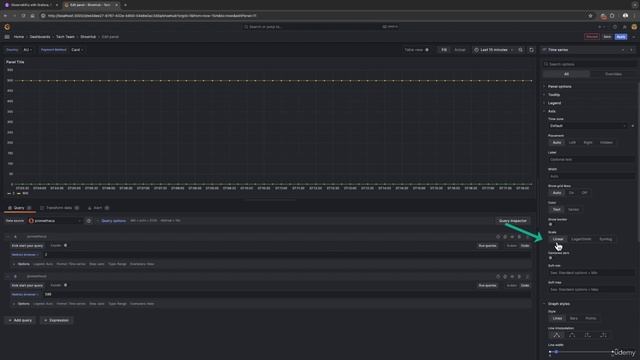Set axis placement to Right
The height and width of the screenshot is (360, 640).
point(588,142)
